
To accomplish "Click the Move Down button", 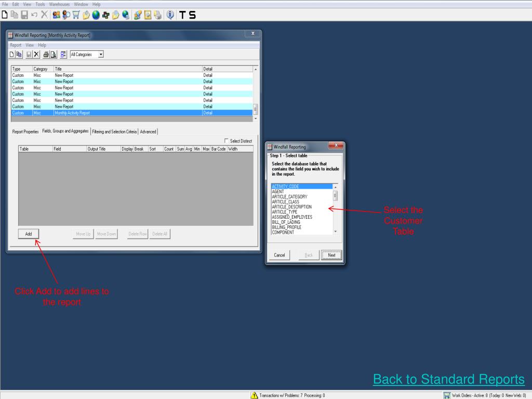I will click(x=107, y=234).
